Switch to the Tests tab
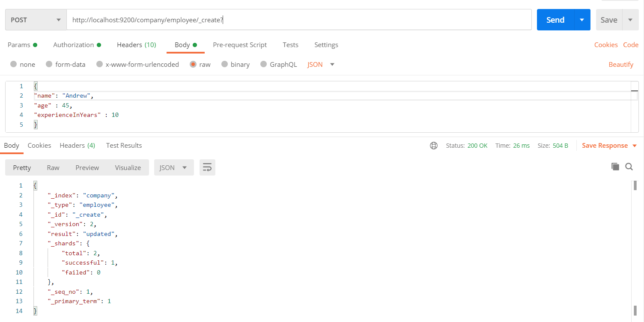644x322 pixels. tap(290, 45)
